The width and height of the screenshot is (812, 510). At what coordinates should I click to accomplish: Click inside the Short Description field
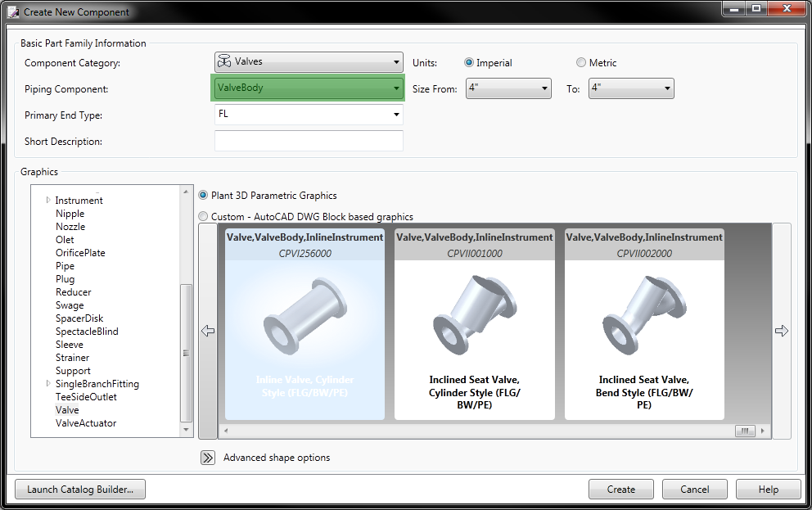308,140
